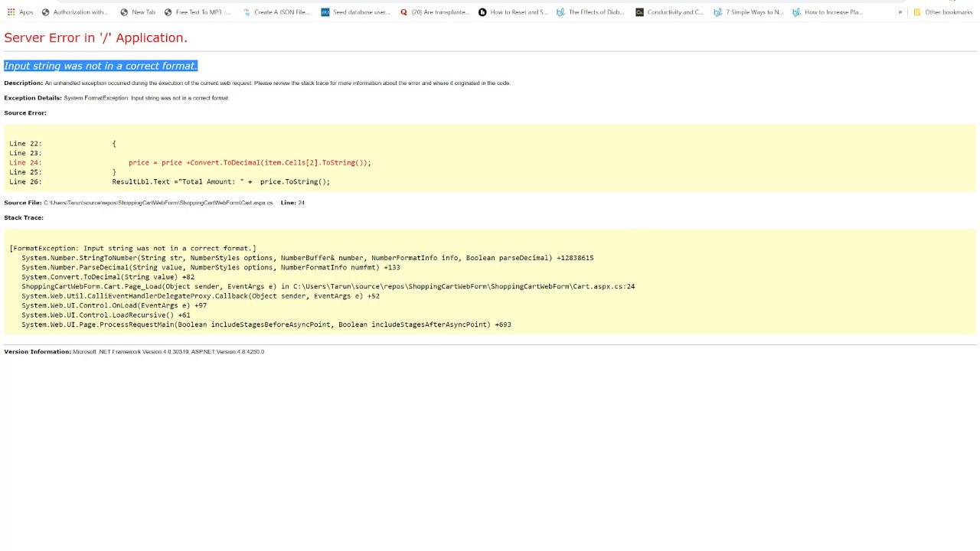Click the System.Web.UI.Control.OnLoad stack line
980x551 pixels.
[x=114, y=305]
